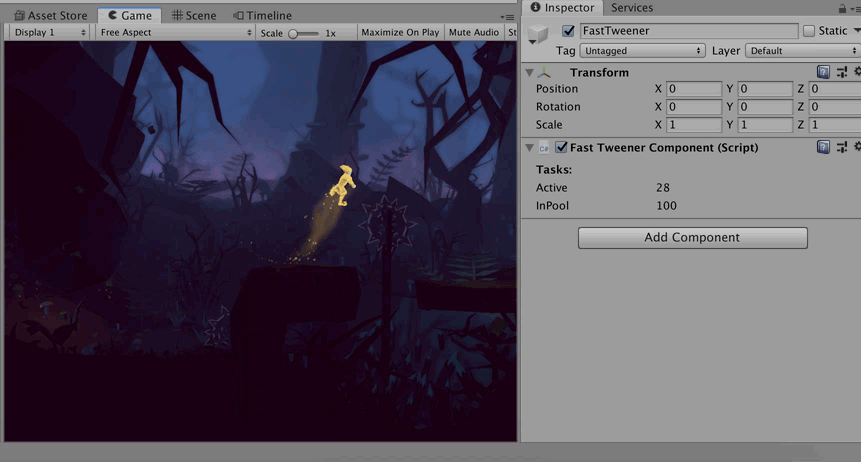This screenshot has height=462, width=861.
Task: Open the Layer dropdown showing Default
Action: (x=803, y=51)
